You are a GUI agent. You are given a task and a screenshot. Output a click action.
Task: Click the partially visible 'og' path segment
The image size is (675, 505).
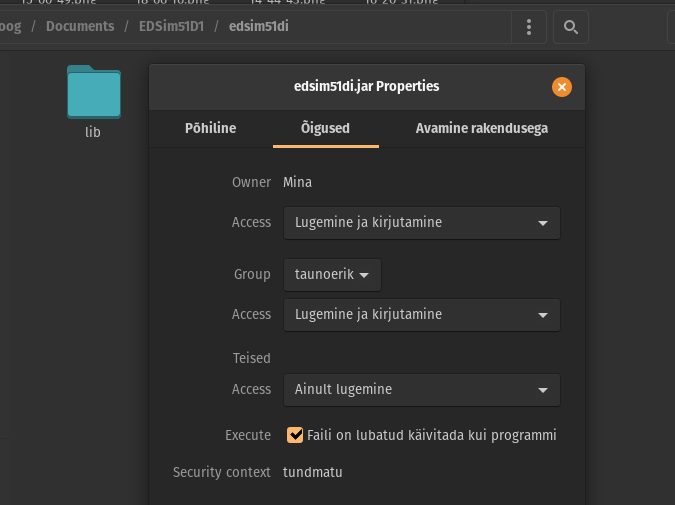(10, 26)
